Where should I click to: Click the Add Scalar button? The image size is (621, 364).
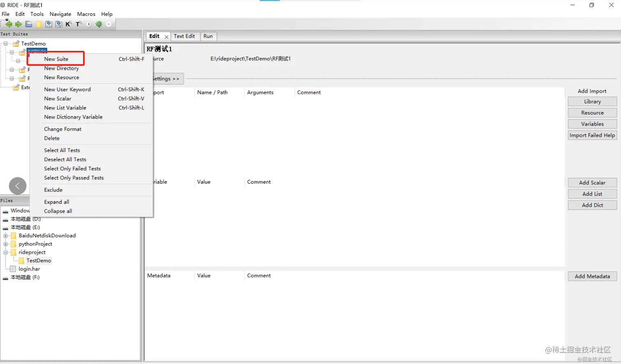[592, 183]
